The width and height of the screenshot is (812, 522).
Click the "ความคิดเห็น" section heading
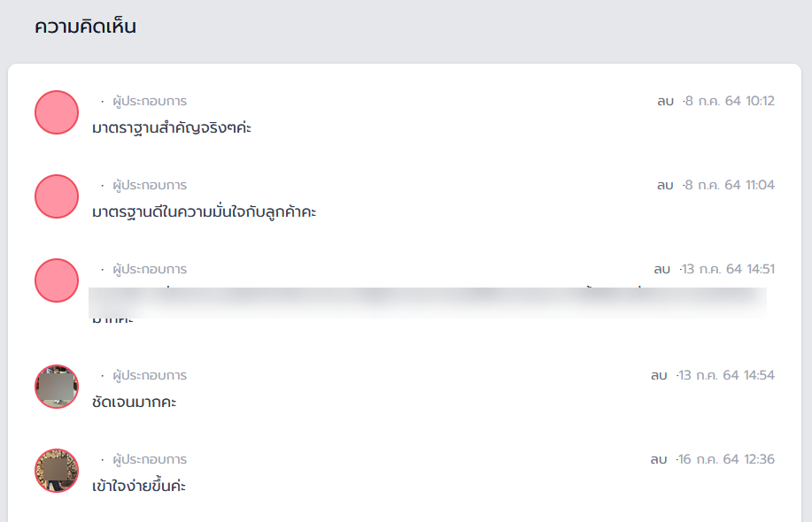[x=85, y=27]
